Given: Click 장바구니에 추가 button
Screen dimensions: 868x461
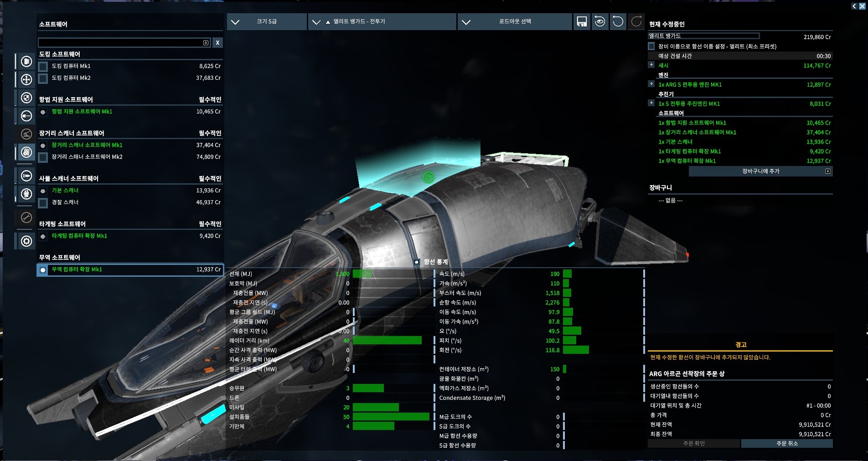Looking at the screenshot, I should (x=761, y=171).
